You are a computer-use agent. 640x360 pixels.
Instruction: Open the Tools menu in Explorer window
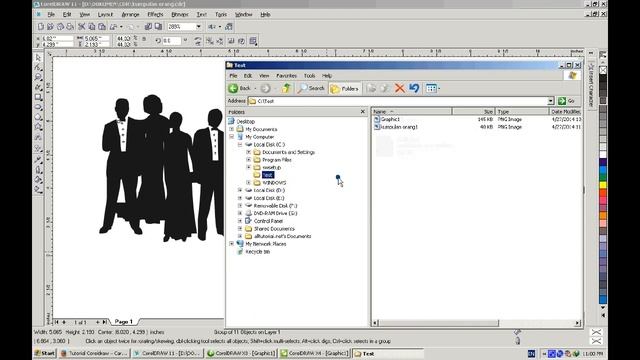click(309, 76)
